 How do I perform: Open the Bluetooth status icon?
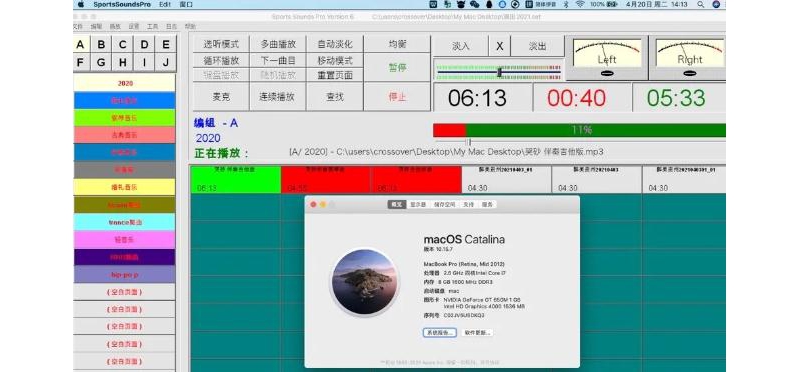coord(566,5)
